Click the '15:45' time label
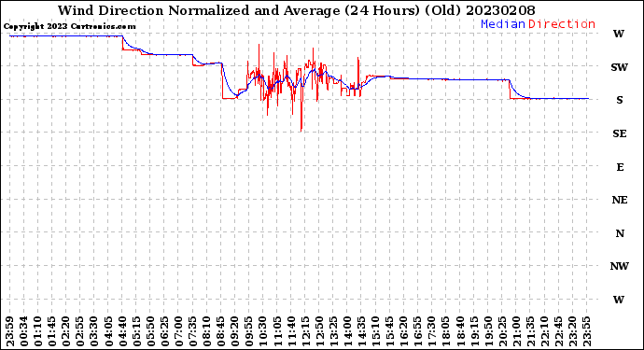 389,331
